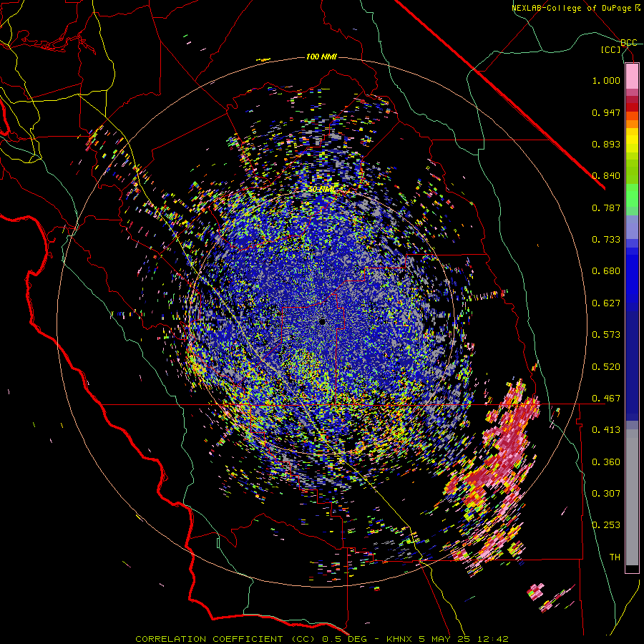Click the 0.787 scale value
The height and width of the screenshot is (644, 644).
click(606, 208)
